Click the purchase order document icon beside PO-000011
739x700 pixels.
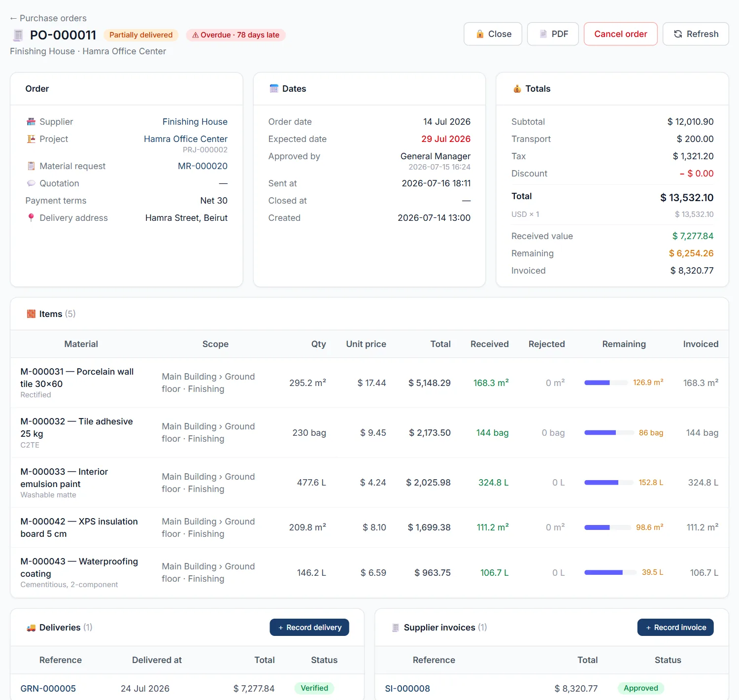[x=18, y=35]
